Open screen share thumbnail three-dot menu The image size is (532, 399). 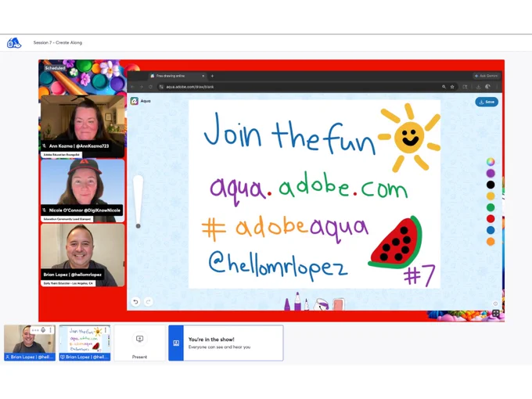point(106,330)
